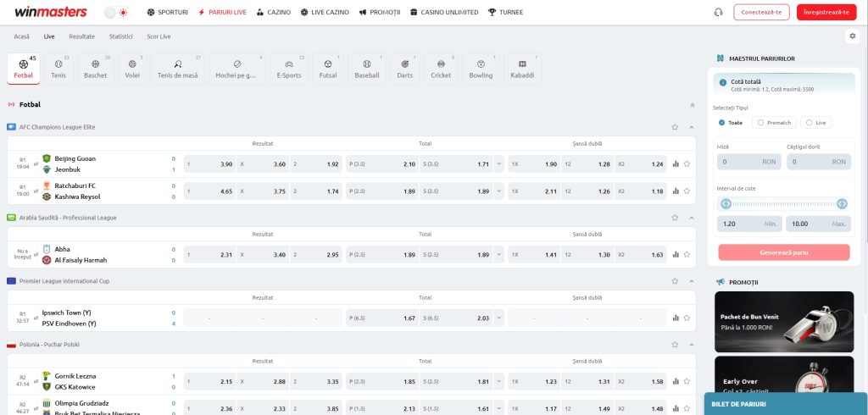Click the Miză stake input field

[x=749, y=162]
